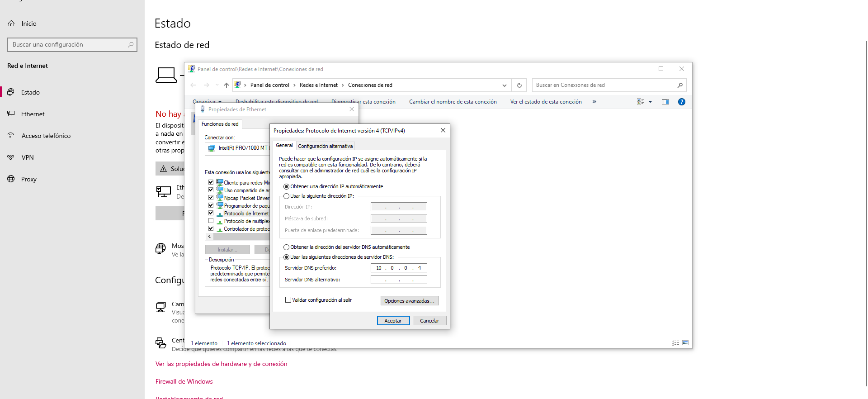Click Cambiar el nombre de esta conexión
The width and height of the screenshot is (868, 399).
pos(453,102)
